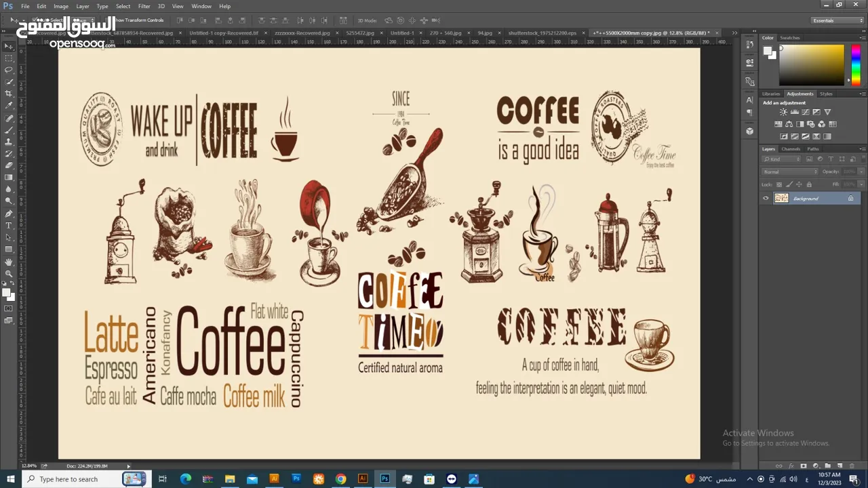Select the Horizontal Type tool
Viewport: 868px width, 488px height.
[x=9, y=226]
